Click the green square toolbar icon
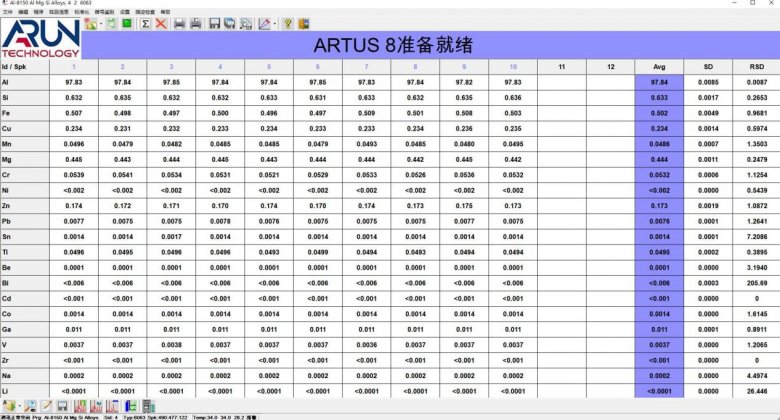Image resolution: width=780 pixels, height=420 pixels. (127, 23)
